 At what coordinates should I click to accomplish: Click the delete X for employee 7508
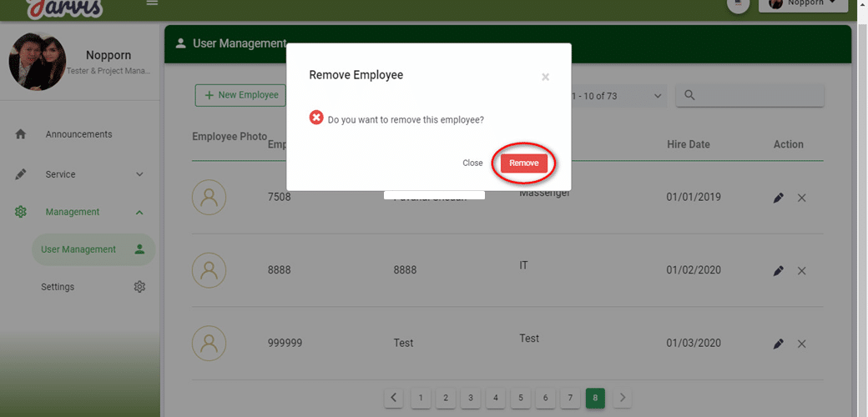click(x=801, y=198)
